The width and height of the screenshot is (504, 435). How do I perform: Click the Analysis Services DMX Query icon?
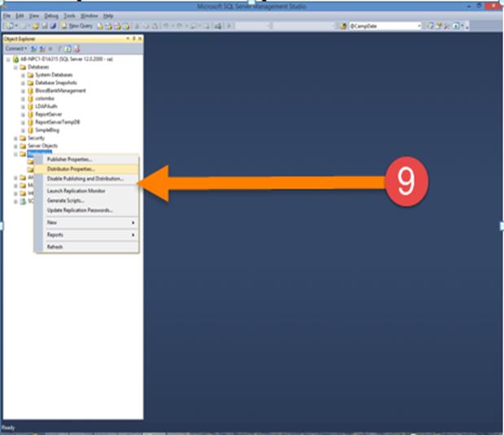(117, 26)
